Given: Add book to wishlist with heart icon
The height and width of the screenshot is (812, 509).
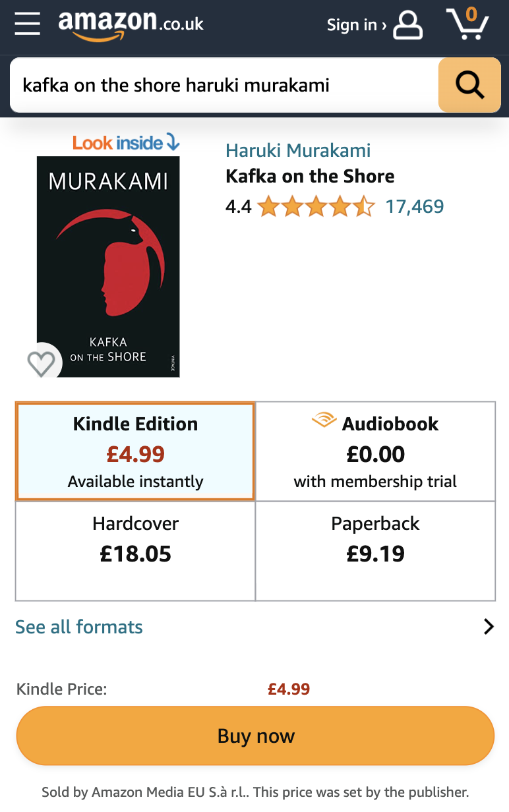Looking at the screenshot, I should [x=41, y=363].
